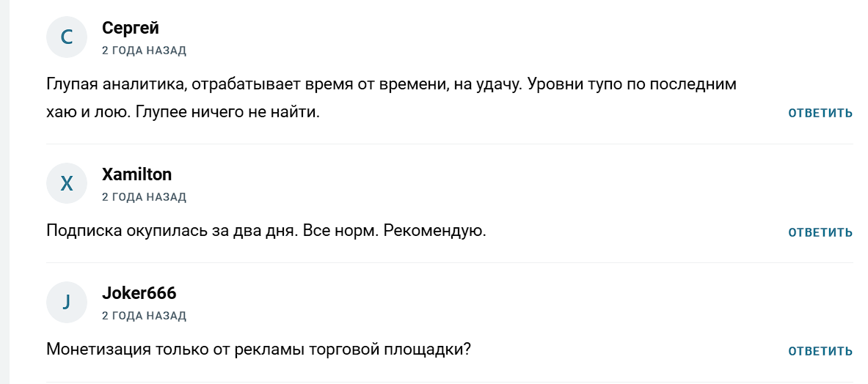Screen dimensions: 868x384
Task: Click Сергей's avatar icon with letter C
Action: point(67,37)
